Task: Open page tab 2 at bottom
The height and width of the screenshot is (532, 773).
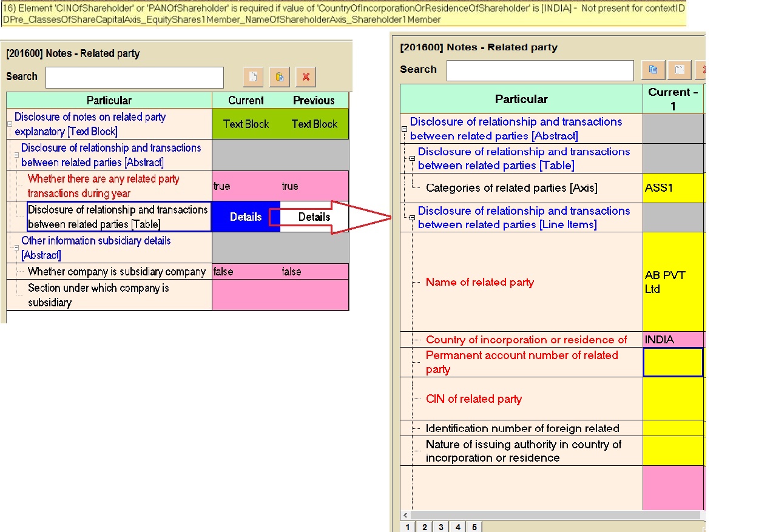Action: (x=424, y=527)
